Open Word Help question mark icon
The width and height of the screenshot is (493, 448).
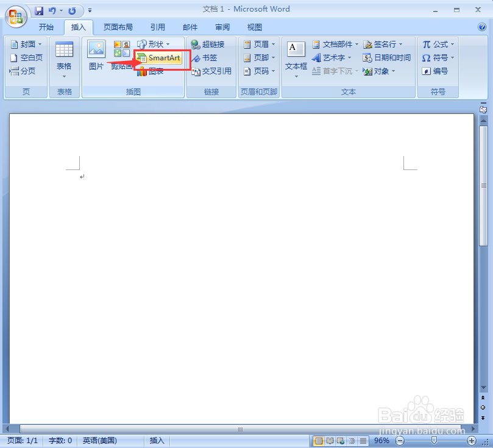click(x=481, y=27)
